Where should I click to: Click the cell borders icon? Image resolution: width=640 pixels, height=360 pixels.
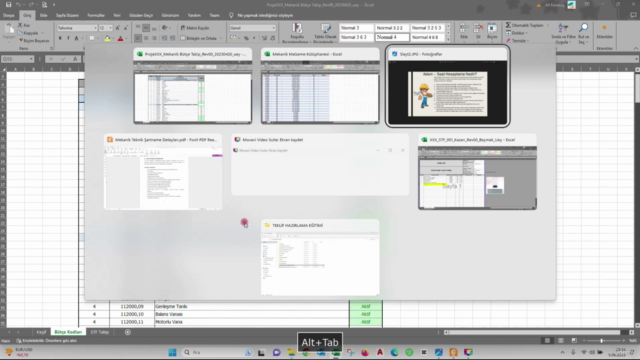pyautogui.click(x=92, y=38)
